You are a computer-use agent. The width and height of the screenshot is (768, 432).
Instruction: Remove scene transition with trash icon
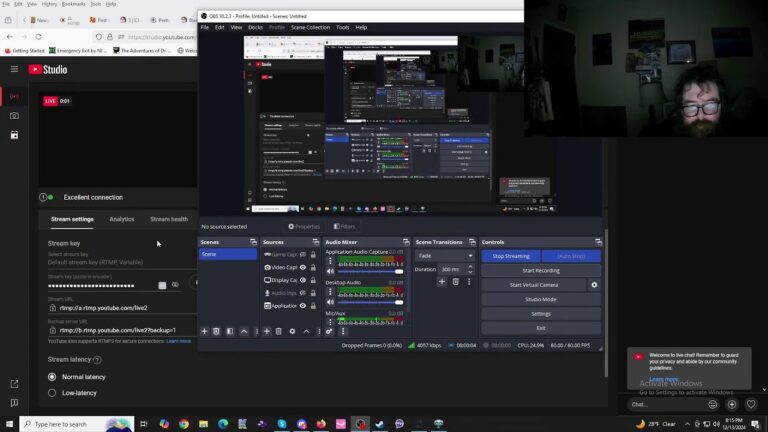pyautogui.click(x=456, y=282)
